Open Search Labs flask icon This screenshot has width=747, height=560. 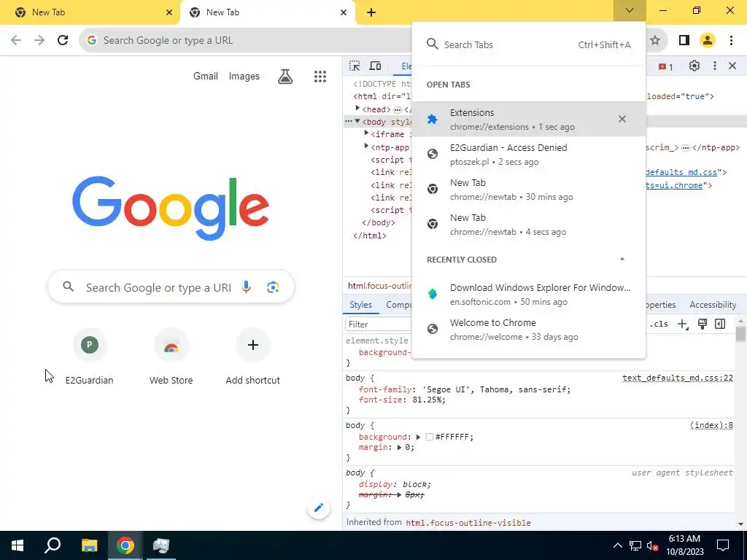[x=285, y=76]
